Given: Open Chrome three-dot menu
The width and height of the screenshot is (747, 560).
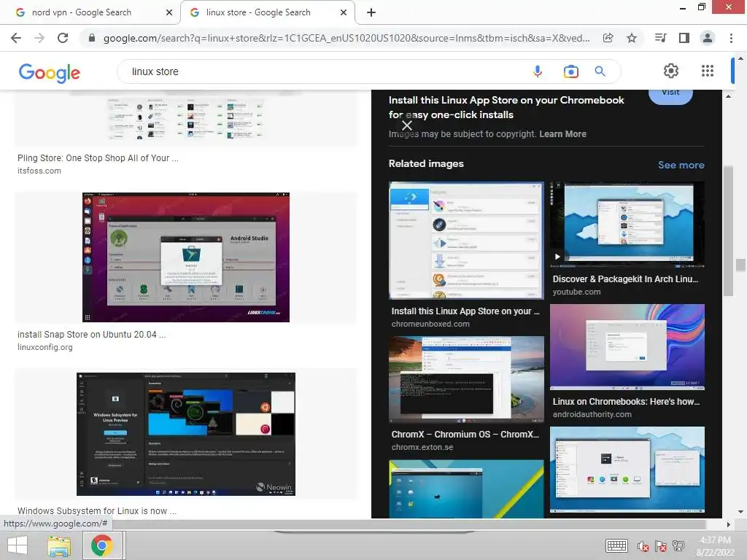Looking at the screenshot, I should 731,38.
